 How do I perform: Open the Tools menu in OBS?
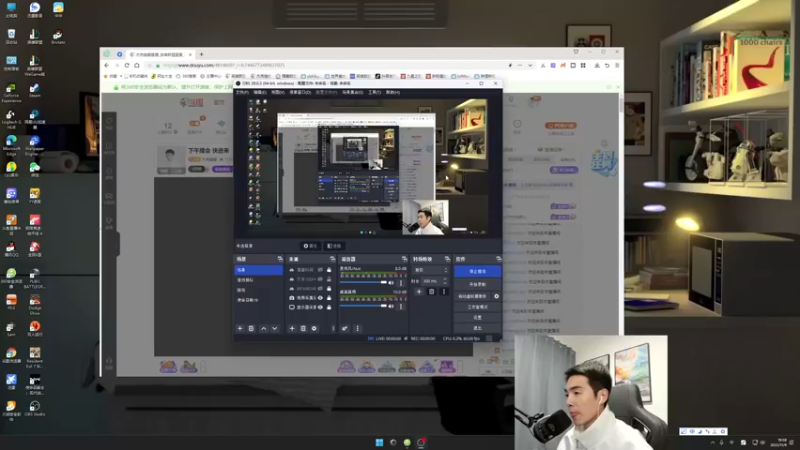point(374,92)
